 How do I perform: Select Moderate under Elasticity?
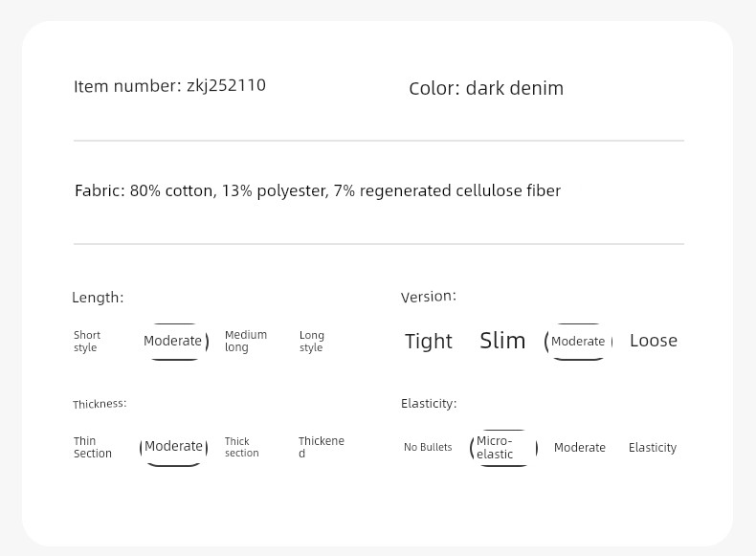(x=580, y=448)
